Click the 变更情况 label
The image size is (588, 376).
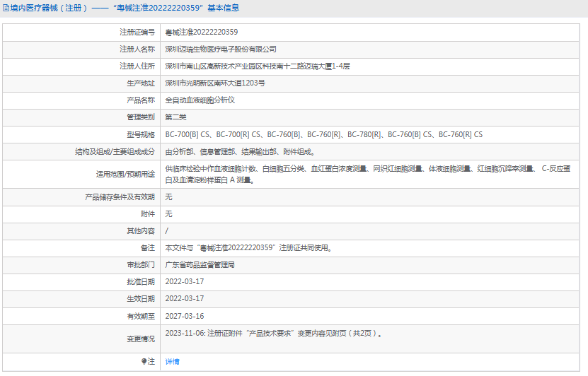pyautogui.click(x=141, y=339)
